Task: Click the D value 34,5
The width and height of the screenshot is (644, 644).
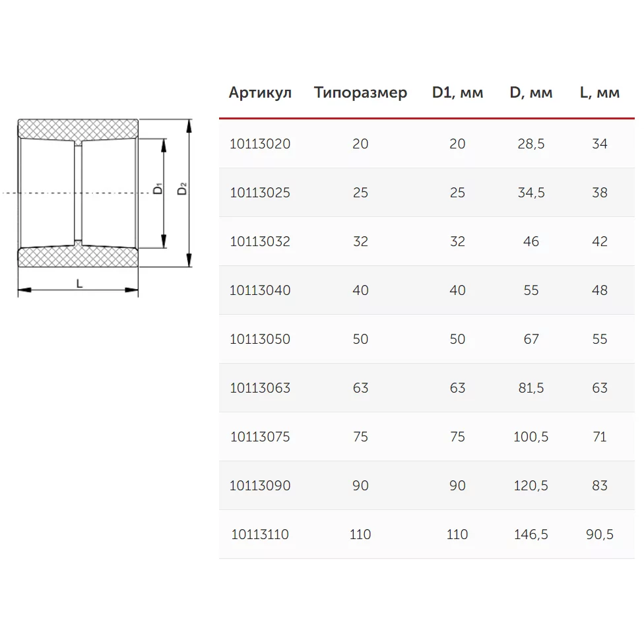Action: point(531,193)
